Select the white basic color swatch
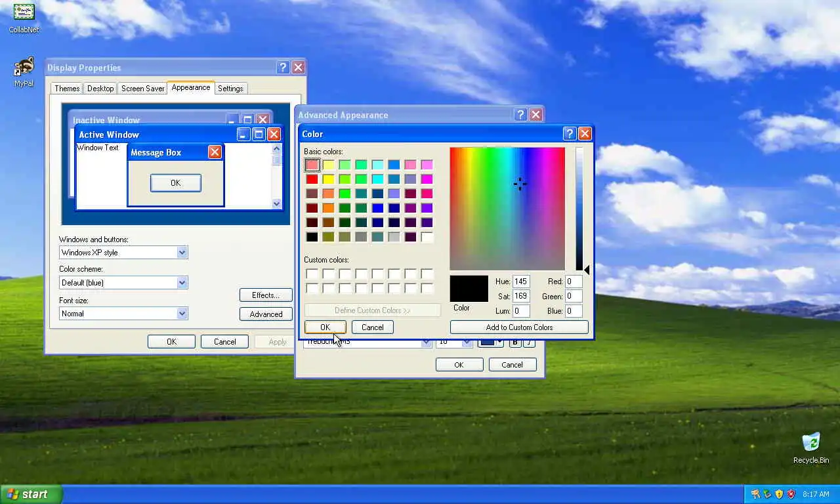This screenshot has height=504, width=840. pyautogui.click(x=427, y=237)
